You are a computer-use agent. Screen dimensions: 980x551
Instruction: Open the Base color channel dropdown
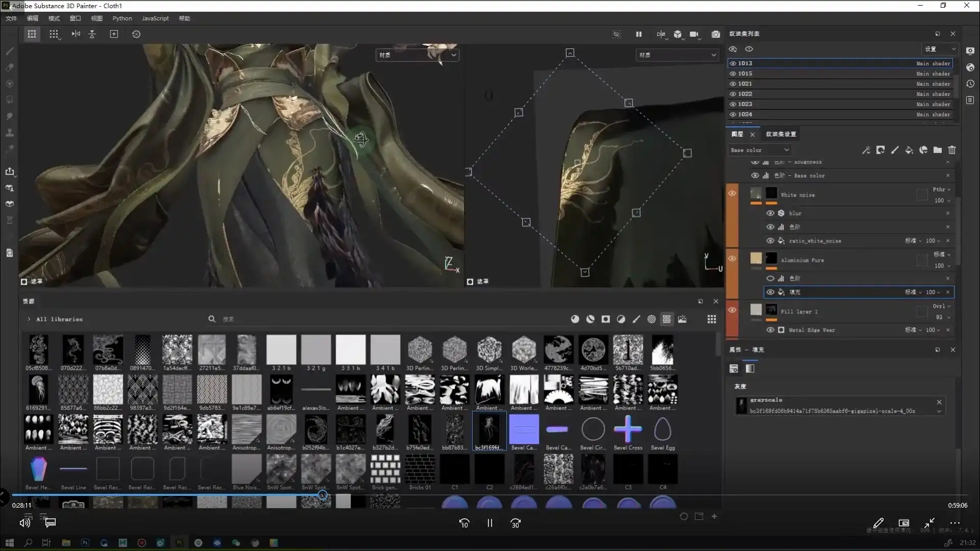(x=759, y=150)
